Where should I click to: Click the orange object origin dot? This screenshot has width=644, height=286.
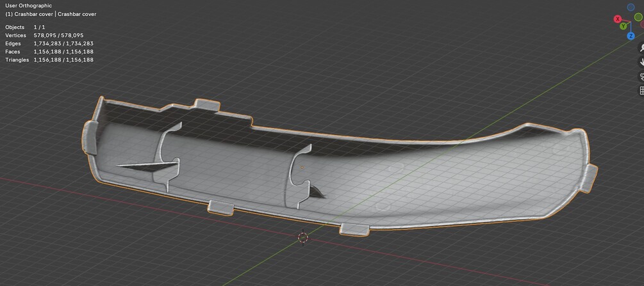pyautogui.click(x=302, y=167)
